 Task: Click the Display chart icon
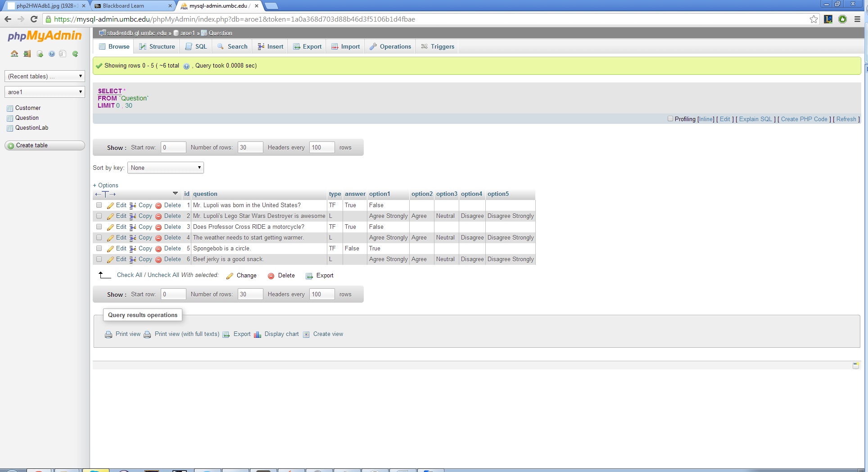point(258,335)
